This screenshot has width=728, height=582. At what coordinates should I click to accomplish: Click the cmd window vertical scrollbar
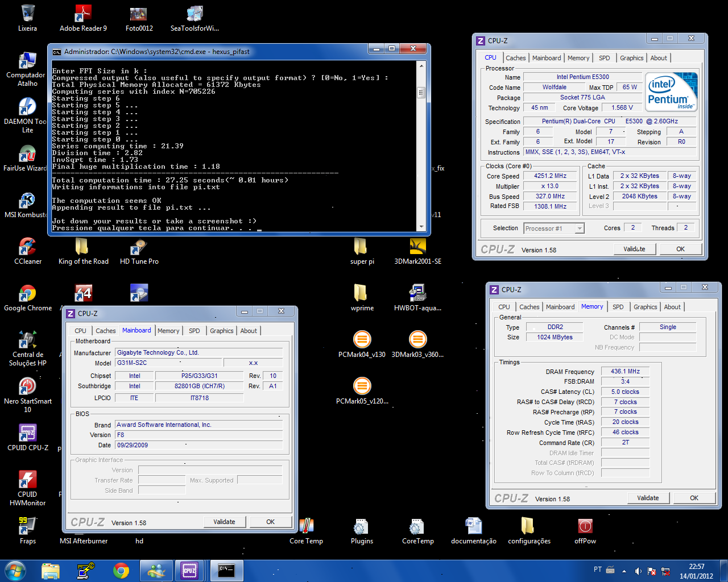pyautogui.click(x=421, y=147)
